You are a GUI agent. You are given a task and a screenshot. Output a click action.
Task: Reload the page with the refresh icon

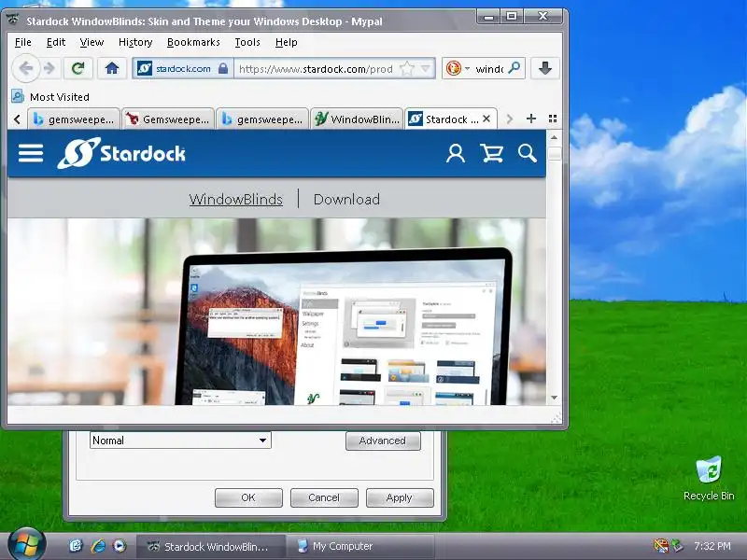pyautogui.click(x=78, y=68)
